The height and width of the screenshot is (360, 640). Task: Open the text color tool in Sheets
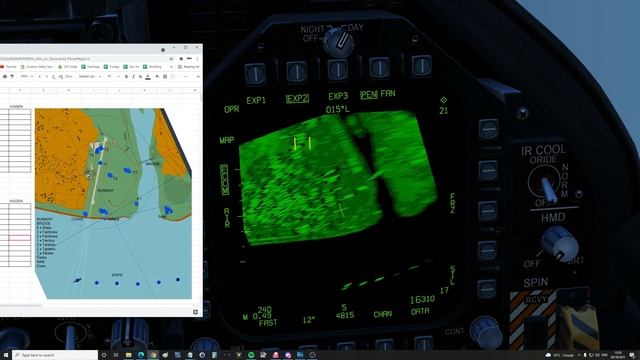pyautogui.click(x=148, y=76)
